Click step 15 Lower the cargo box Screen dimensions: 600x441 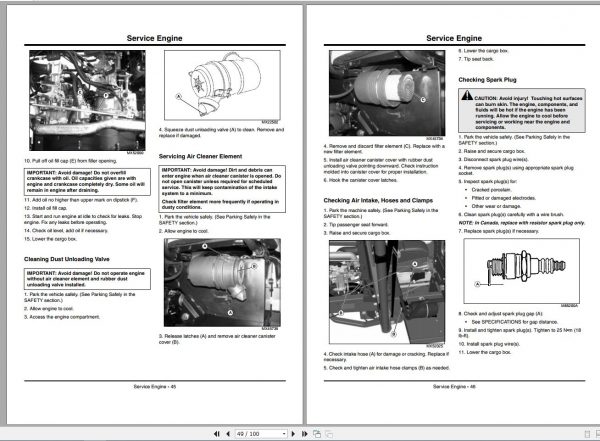(x=51, y=239)
